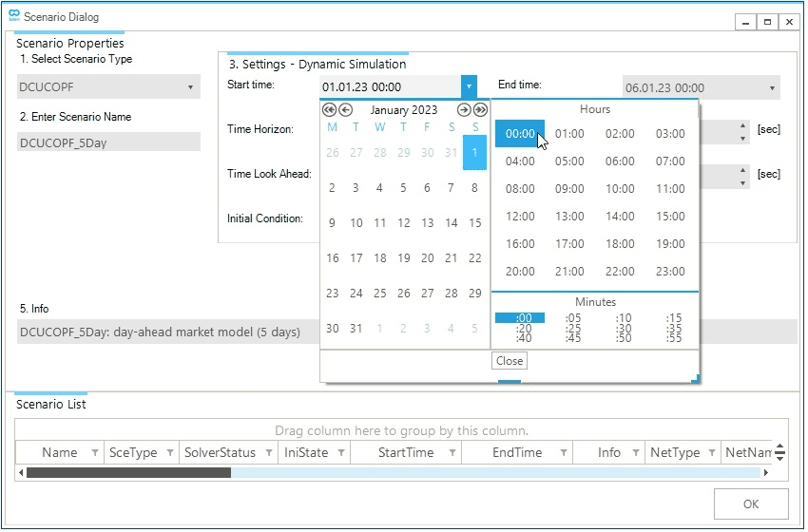The height and width of the screenshot is (532, 808).
Task: Filter the EndTime column
Action: click(564, 453)
